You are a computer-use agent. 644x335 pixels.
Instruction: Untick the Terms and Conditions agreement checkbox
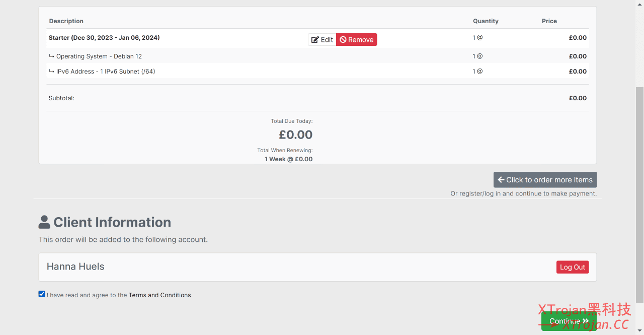(x=42, y=294)
